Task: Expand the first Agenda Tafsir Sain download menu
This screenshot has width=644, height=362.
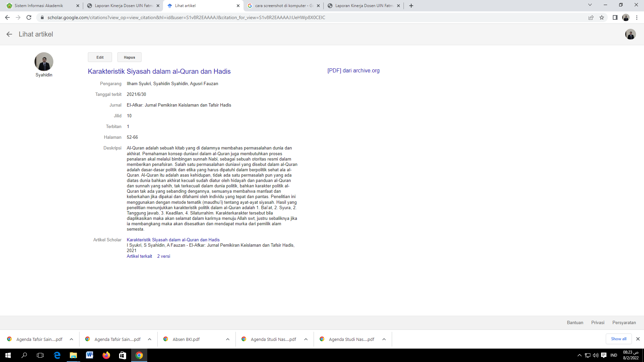Action: [71, 339]
